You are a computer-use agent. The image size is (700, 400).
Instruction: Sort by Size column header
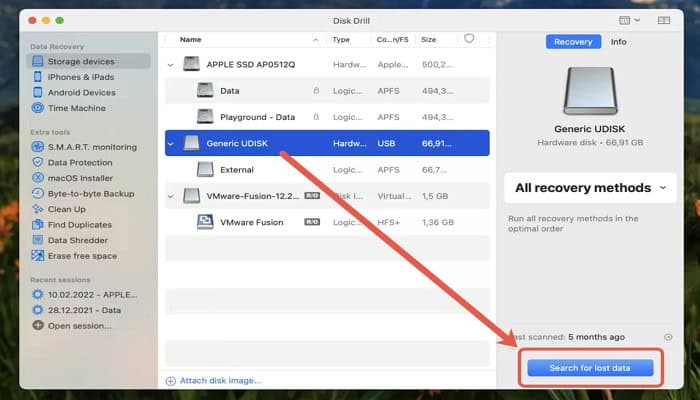429,40
